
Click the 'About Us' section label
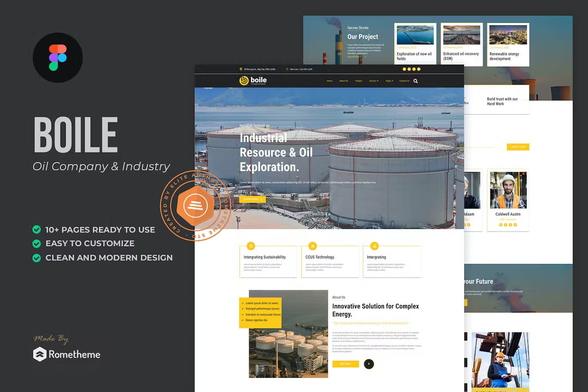point(339,297)
